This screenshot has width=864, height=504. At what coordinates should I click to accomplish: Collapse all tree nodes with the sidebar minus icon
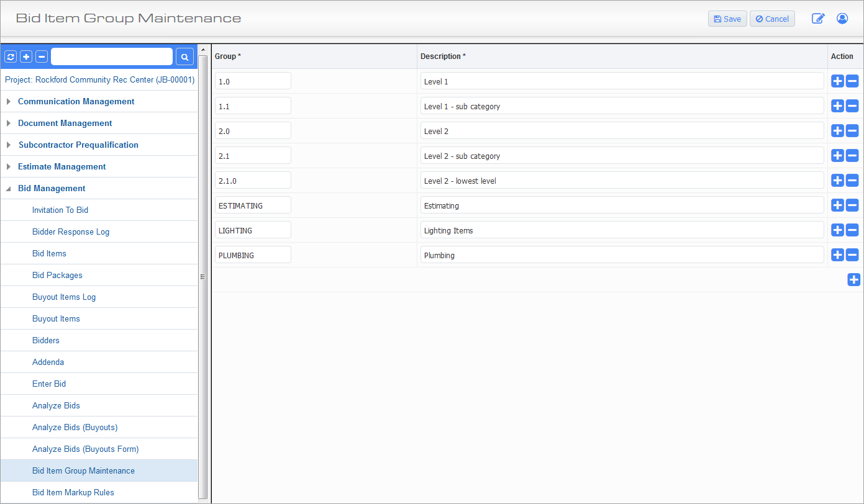[42, 56]
